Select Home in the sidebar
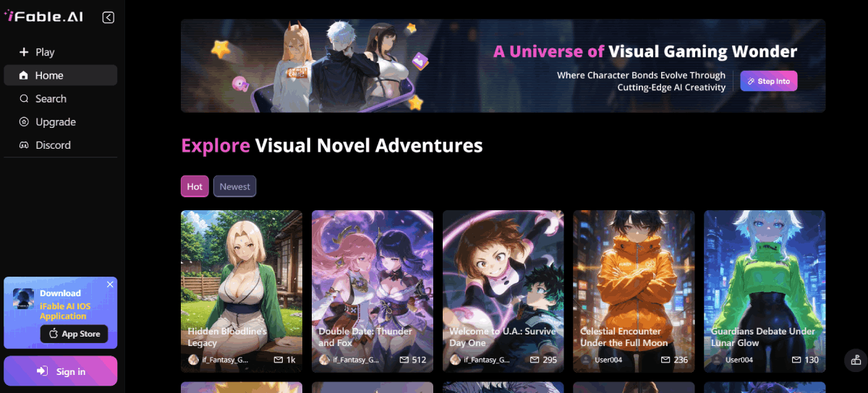Image resolution: width=868 pixels, height=393 pixels. [60, 75]
